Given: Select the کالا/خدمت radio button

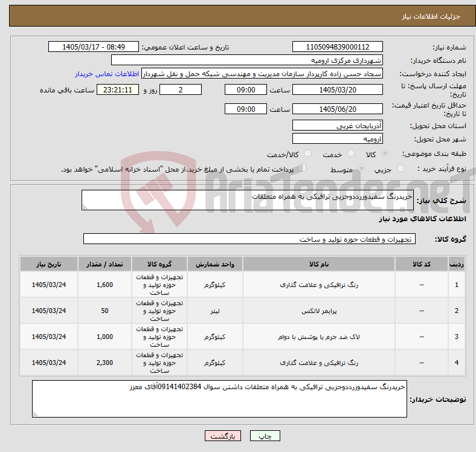Looking at the screenshot, I should pyautogui.click(x=308, y=153).
